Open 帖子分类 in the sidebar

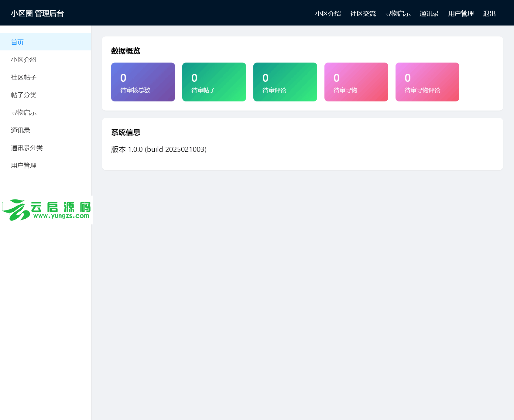click(x=46, y=95)
